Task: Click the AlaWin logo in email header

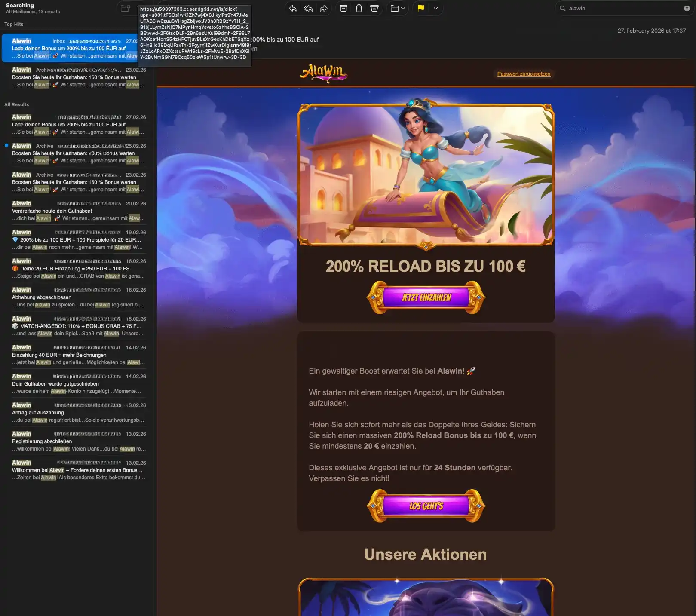Action: click(x=323, y=73)
